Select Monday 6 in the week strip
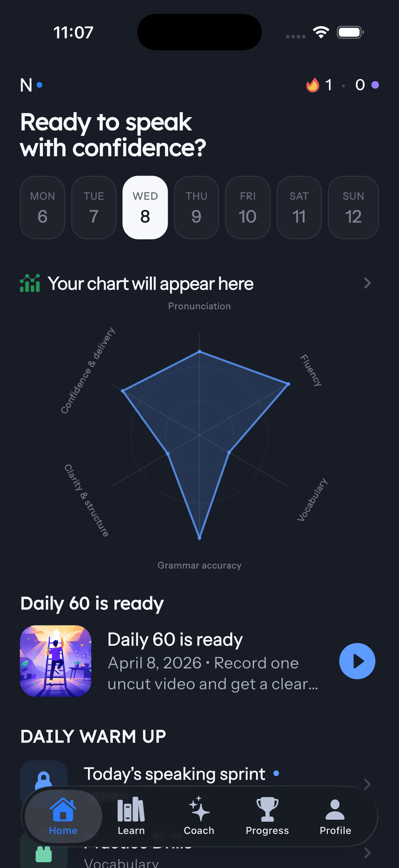Screen dimensions: 399x868 coord(42,207)
